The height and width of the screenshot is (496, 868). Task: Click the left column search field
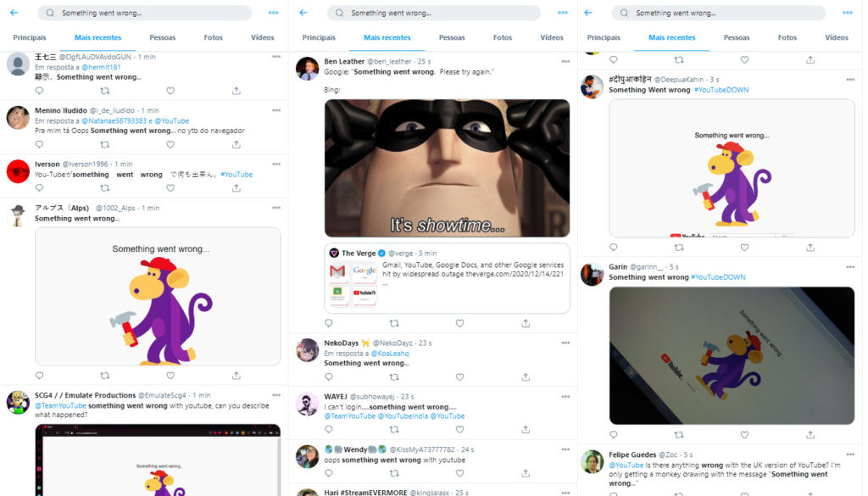144,13
